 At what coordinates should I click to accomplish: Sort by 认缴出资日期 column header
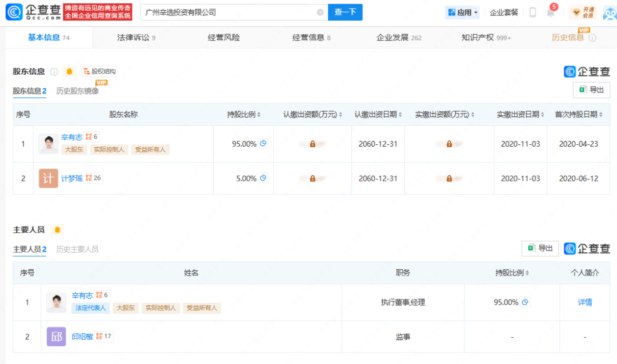click(x=378, y=115)
